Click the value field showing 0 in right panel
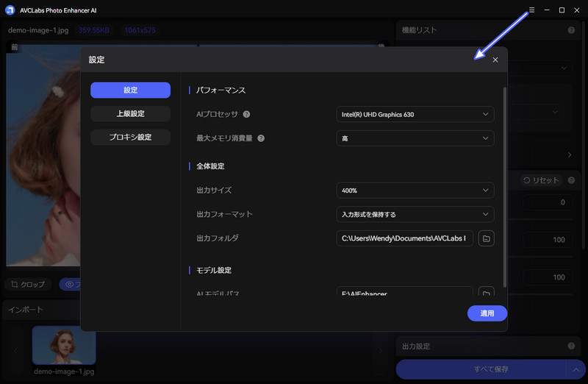This screenshot has height=384, width=588. click(x=548, y=202)
